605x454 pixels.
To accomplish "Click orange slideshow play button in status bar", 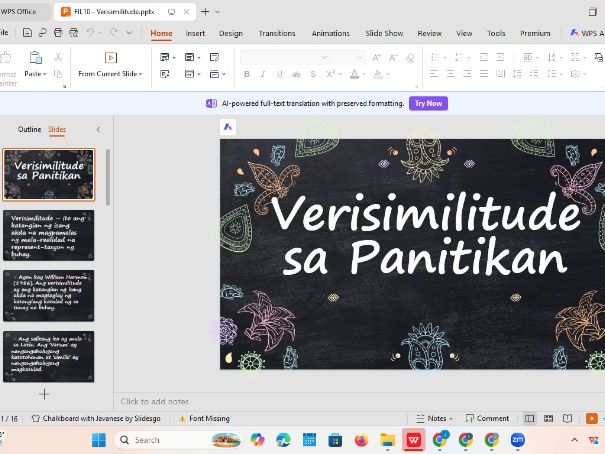I will 591,419.
